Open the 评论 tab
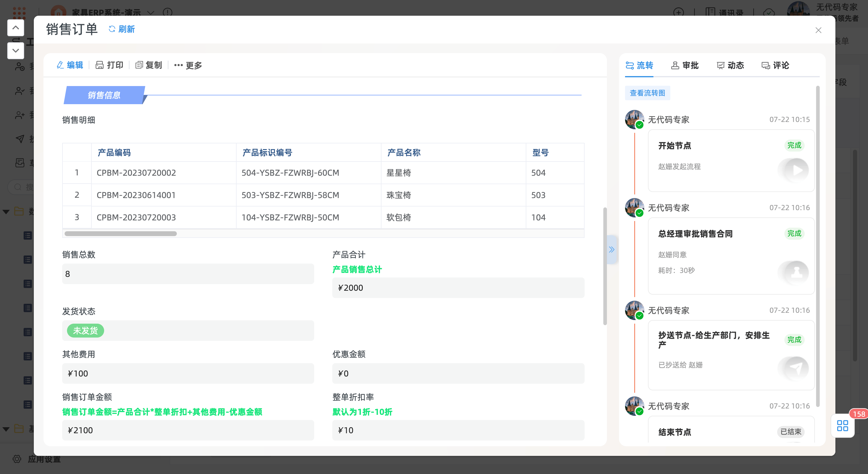This screenshot has height=474, width=868. coord(775,66)
